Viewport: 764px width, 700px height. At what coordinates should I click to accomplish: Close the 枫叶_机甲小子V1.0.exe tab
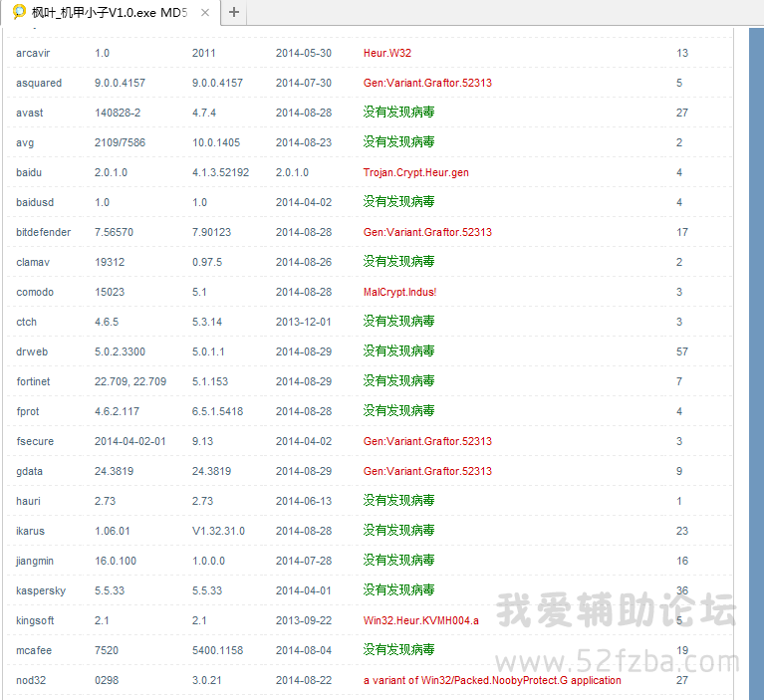point(204,12)
